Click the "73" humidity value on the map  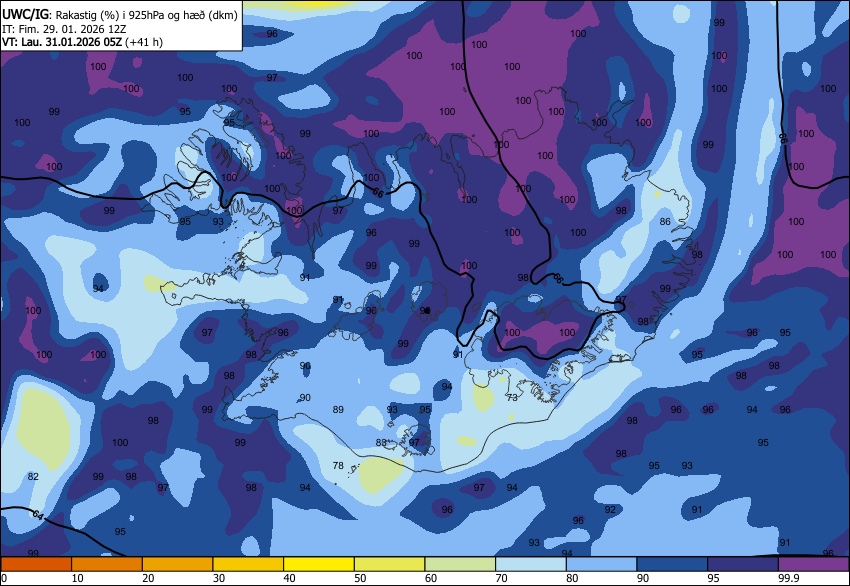512,397
